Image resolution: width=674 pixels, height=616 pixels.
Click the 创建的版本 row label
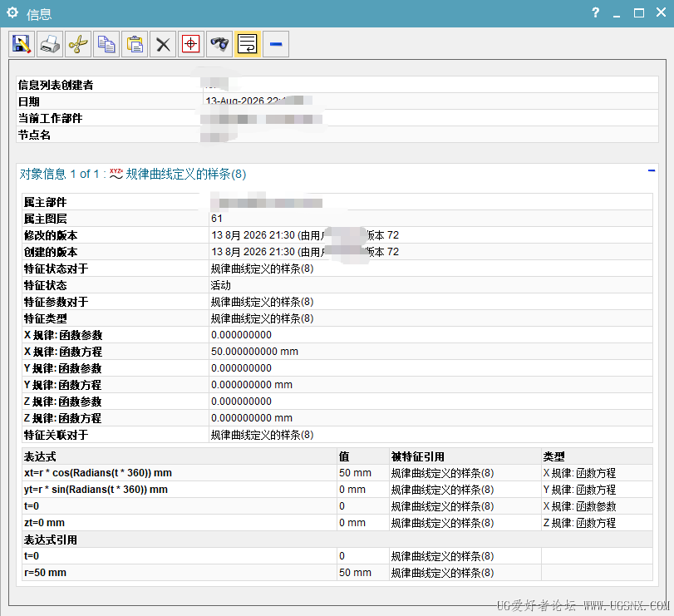point(51,252)
